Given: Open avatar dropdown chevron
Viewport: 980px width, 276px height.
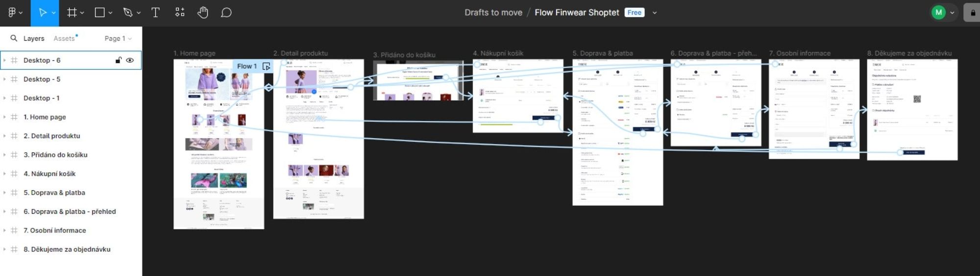Looking at the screenshot, I should coord(952,13).
